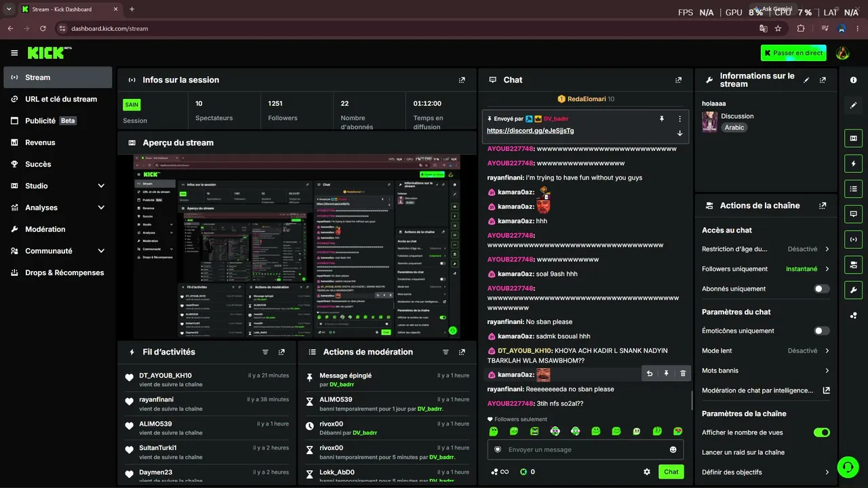
Task: Open Définir des objectifs
Action: pos(766,472)
